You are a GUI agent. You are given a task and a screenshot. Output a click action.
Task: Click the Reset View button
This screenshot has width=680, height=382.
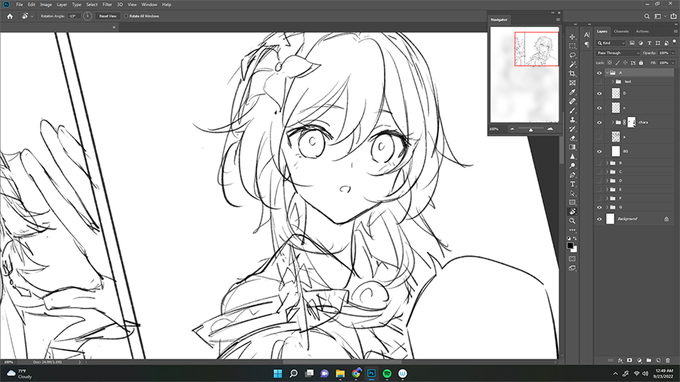pos(108,16)
